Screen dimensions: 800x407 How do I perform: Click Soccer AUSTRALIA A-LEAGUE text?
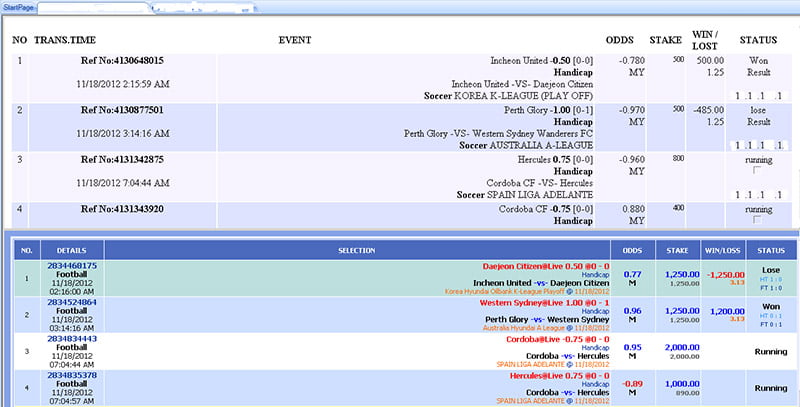point(526,145)
